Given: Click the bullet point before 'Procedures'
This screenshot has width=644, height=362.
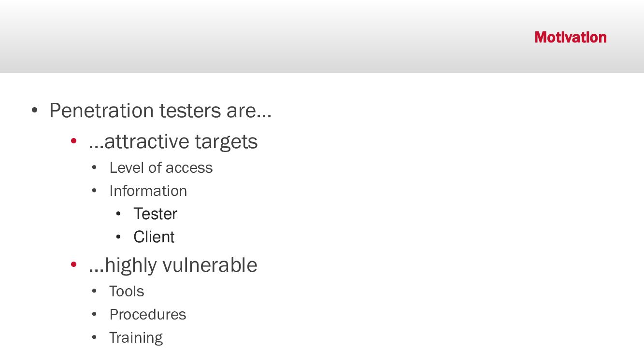Looking at the screenshot, I should [94, 314].
